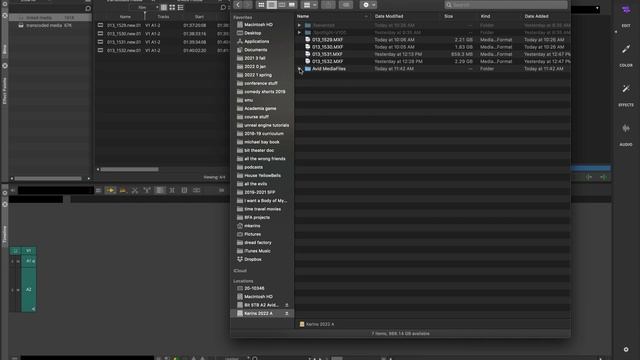
Task: Open Dropbox in the sidebar
Action: pos(253,259)
